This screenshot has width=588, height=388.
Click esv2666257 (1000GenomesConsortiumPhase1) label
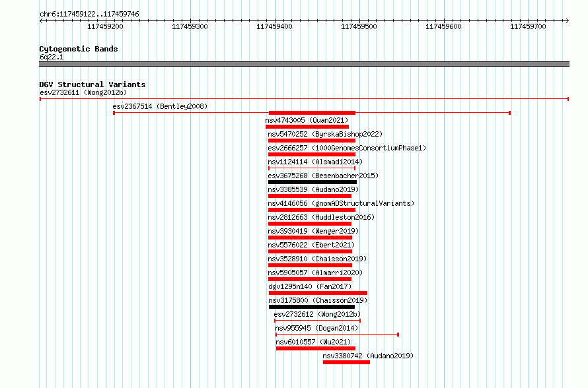click(347, 148)
